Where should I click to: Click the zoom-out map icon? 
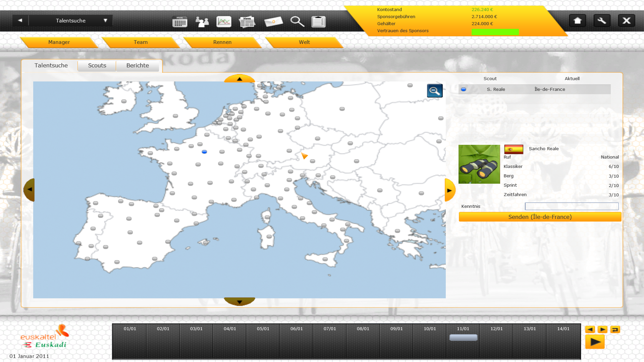click(434, 91)
